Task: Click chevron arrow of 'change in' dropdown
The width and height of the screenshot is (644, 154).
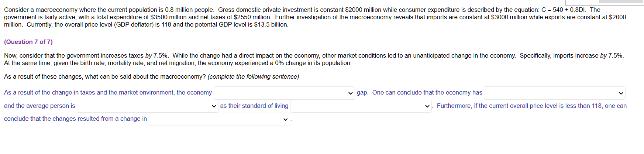Action: point(285,119)
